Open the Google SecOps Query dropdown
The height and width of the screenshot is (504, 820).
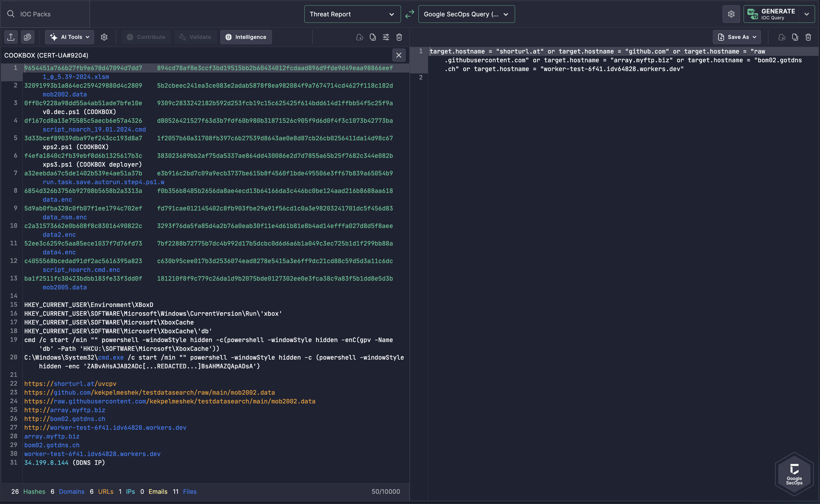[466, 14]
